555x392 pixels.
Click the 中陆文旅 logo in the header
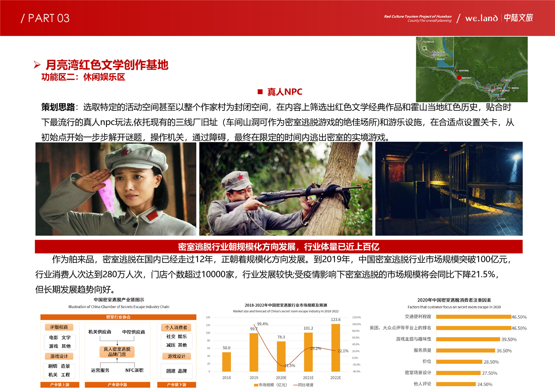point(518,18)
